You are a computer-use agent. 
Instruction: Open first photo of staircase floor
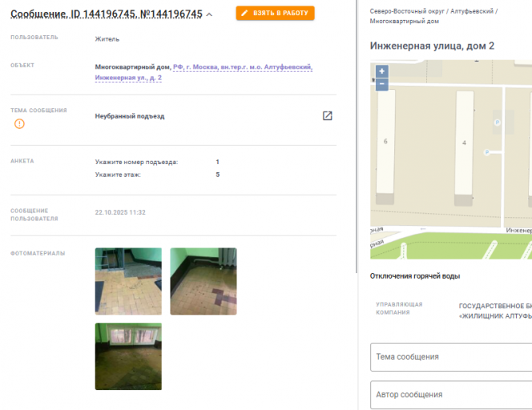(x=128, y=281)
